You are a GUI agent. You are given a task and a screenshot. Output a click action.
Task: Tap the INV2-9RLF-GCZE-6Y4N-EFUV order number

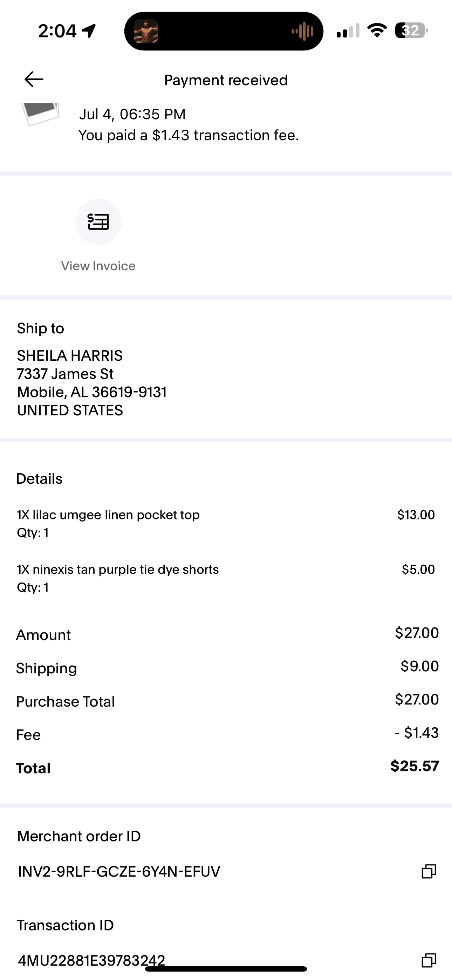(x=119, y=871)
